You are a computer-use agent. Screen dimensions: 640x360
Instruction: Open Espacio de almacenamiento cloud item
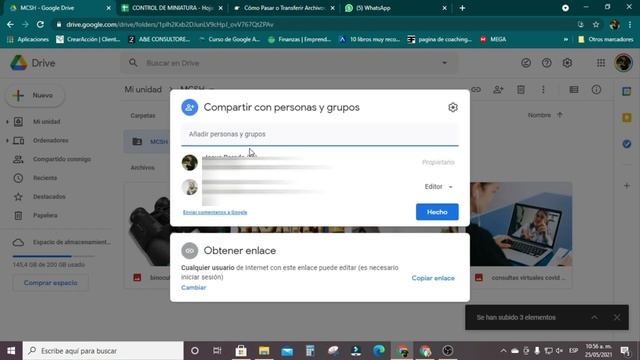click(61, 242)
